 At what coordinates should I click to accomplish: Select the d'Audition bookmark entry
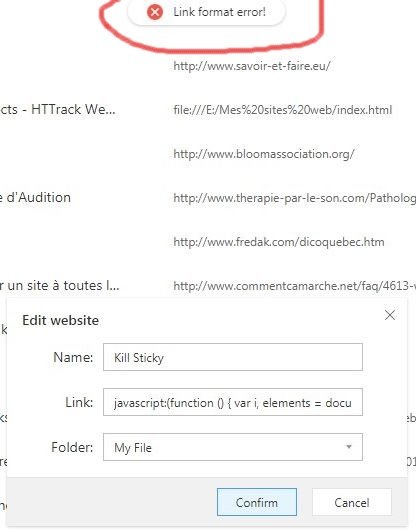tap(35, 197)
